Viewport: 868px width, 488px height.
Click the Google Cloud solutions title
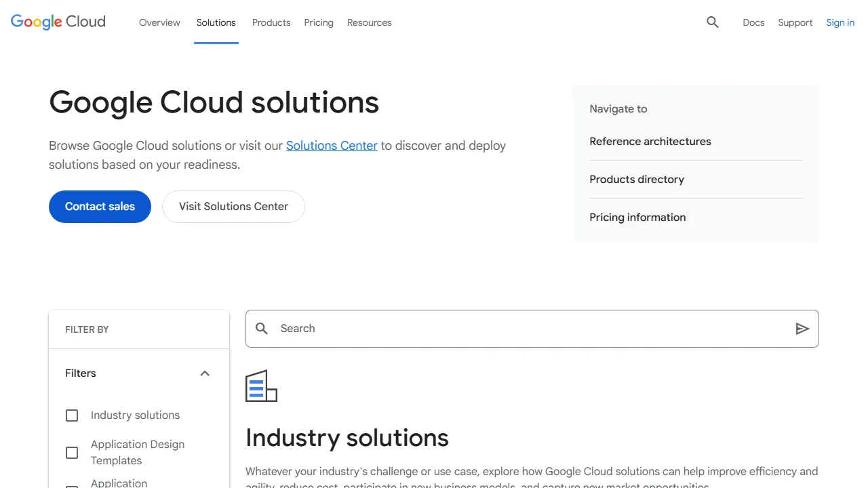tap(214, 102)
